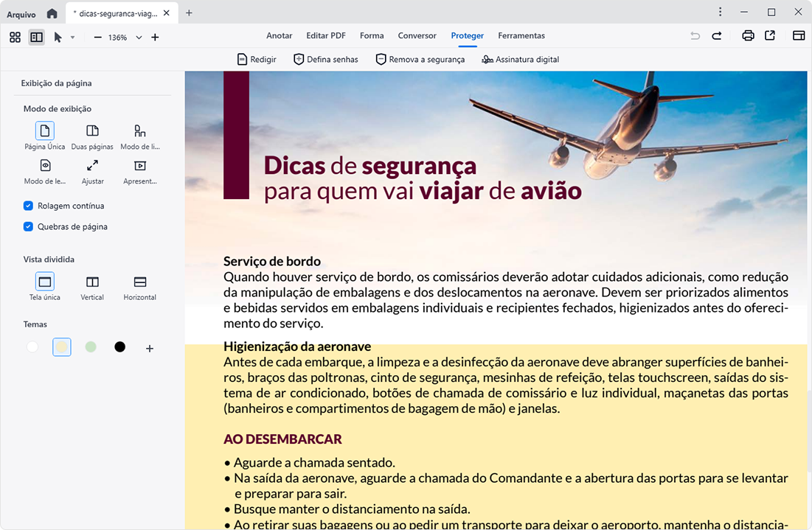Open the Editar PDF tab
This screenshot has width=812, height=530.
(326, 35)
